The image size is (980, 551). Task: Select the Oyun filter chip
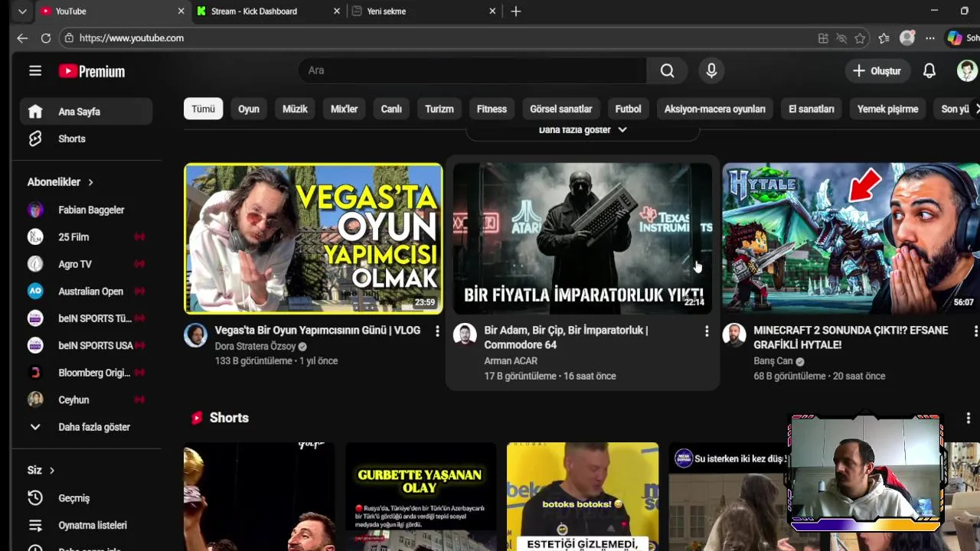click(249, 109)
